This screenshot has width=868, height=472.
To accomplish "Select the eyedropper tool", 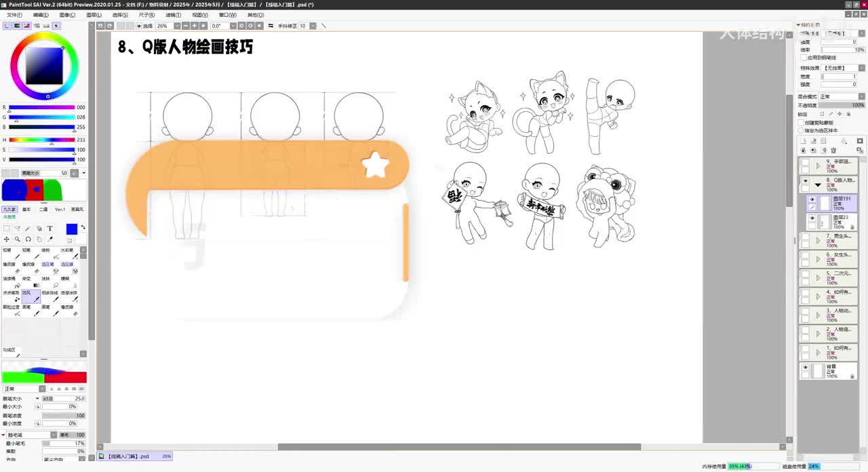I will pos(50,239).
